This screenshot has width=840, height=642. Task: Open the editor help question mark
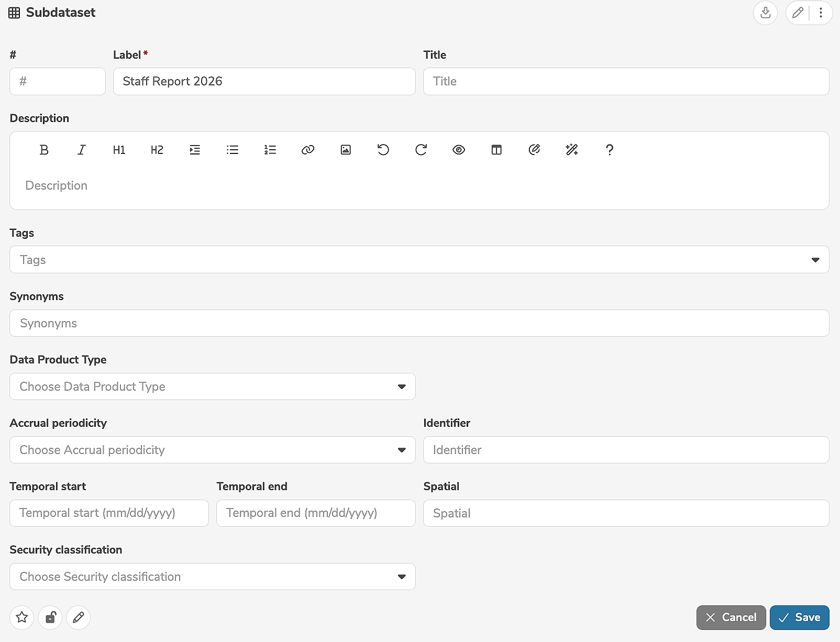pyautogui.click(x=610, y=150)
